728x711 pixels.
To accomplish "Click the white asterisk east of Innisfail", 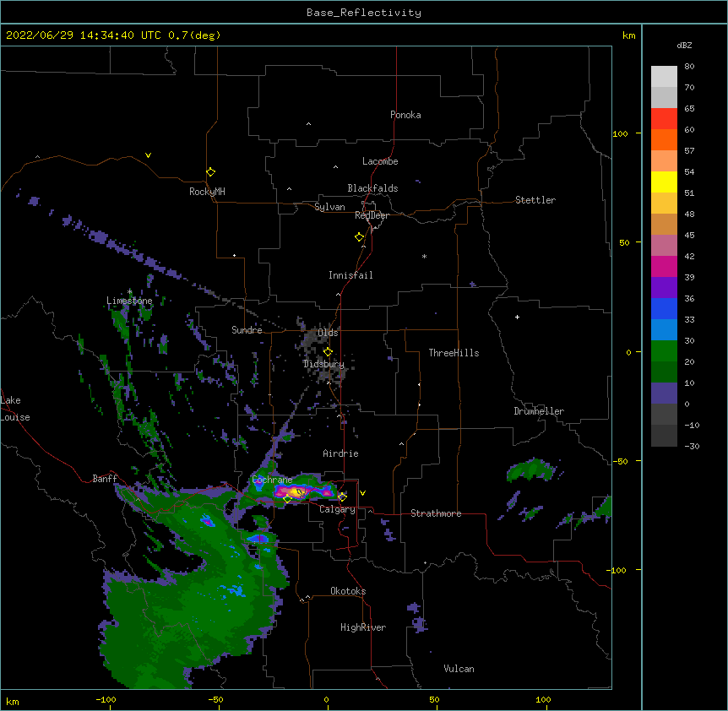I will 424,256.
